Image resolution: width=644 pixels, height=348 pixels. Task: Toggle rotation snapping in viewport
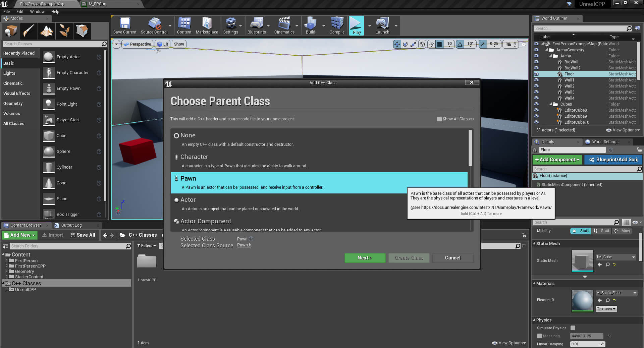(460, 44)
